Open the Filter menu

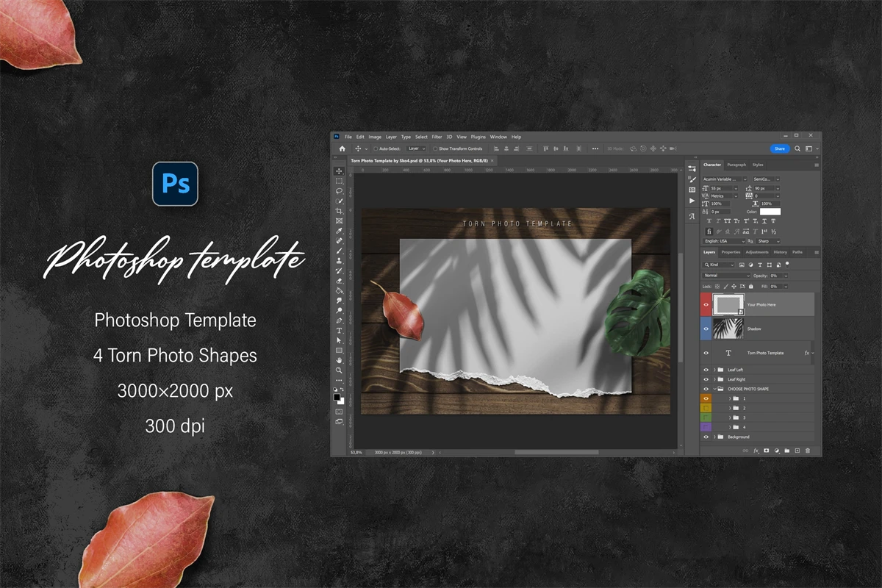[437, 137]
